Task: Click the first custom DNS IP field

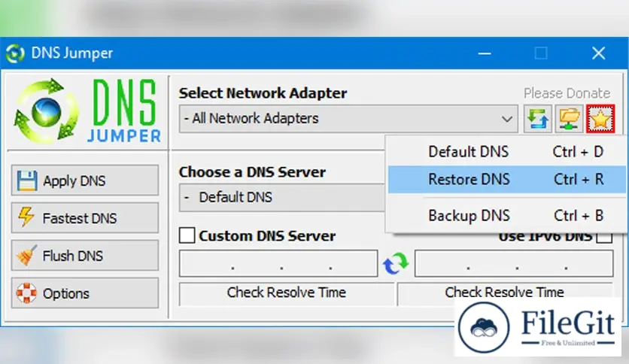Action: [278, 263]
